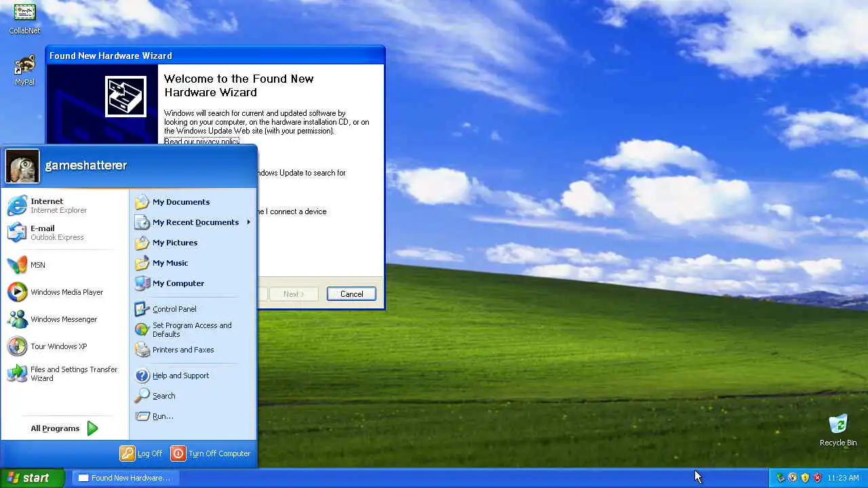
Task: Open the Run... dialog
Action: (193, 416)
